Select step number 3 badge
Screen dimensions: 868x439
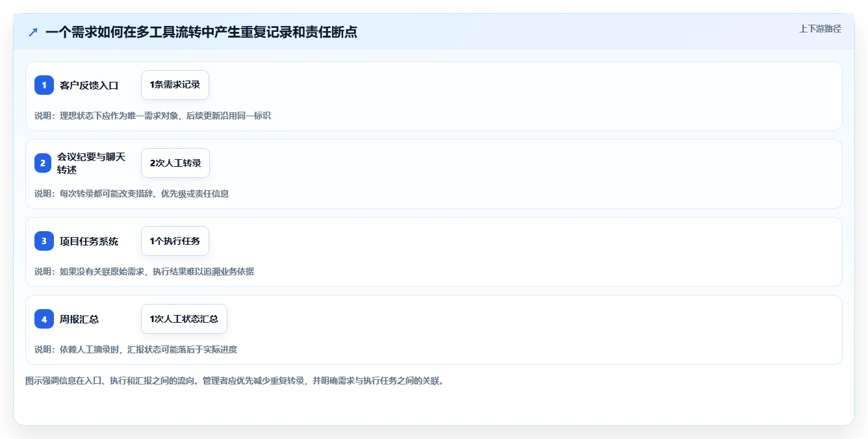44,241
